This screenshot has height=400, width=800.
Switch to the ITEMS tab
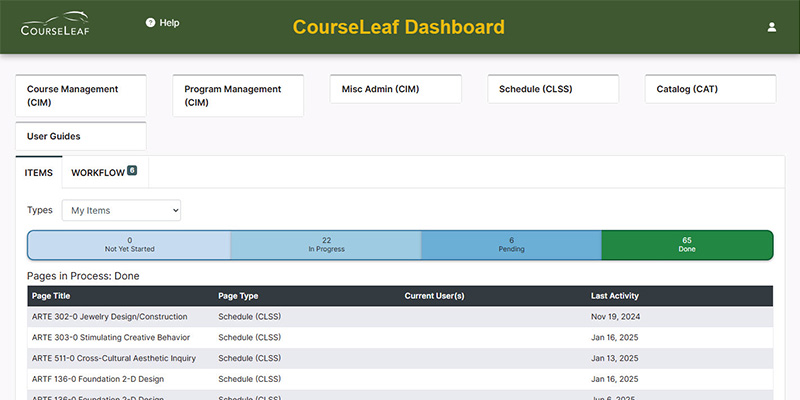39,172
